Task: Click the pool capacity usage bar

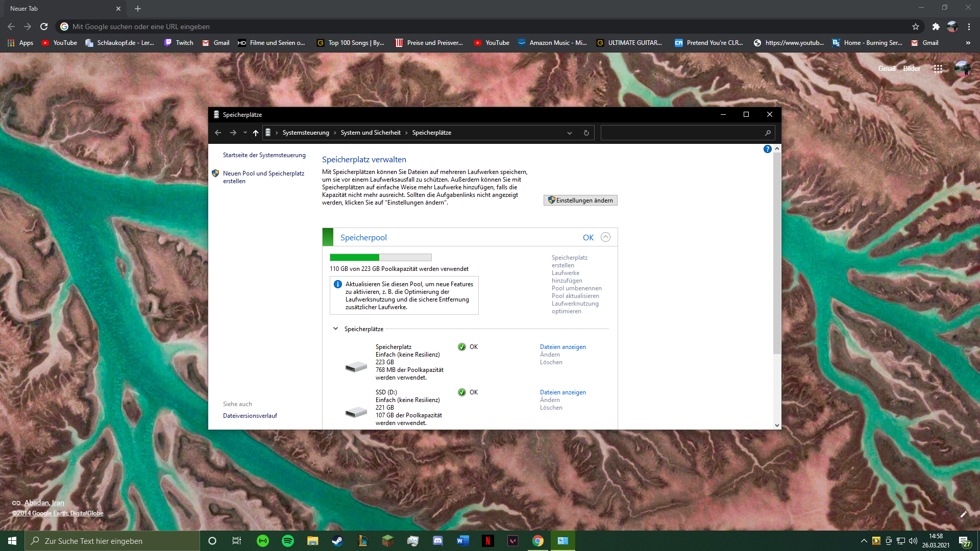Action: 380,258
